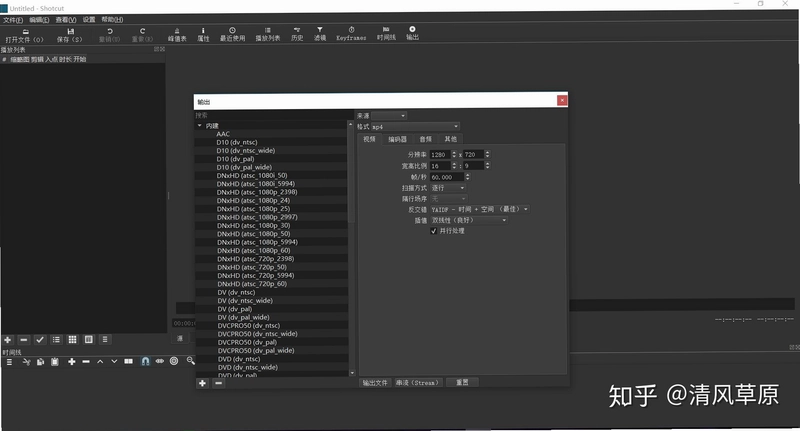Viewport: 800px width, 431px height.
Task: Open the 历史 history toolbar icon
Action: (297, 34)
